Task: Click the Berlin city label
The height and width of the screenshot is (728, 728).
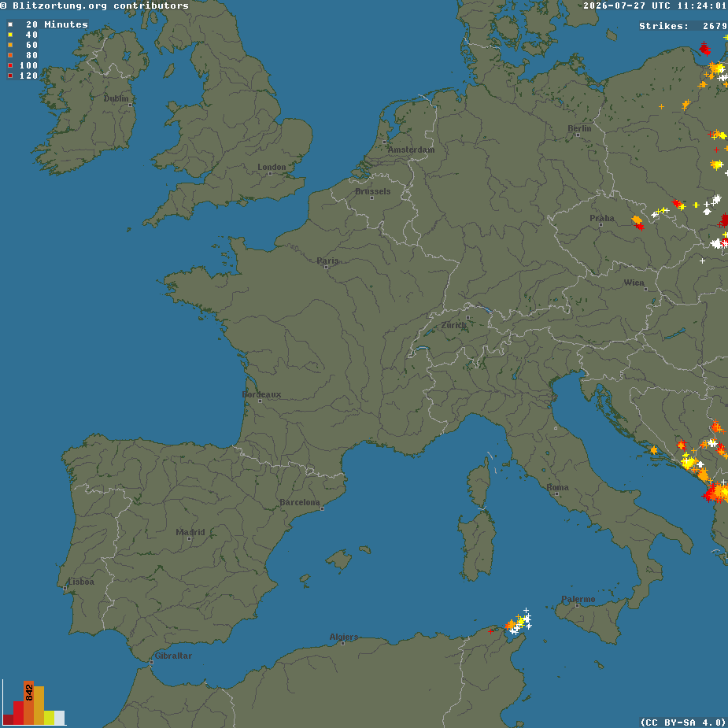Action: tap(579, 128)
